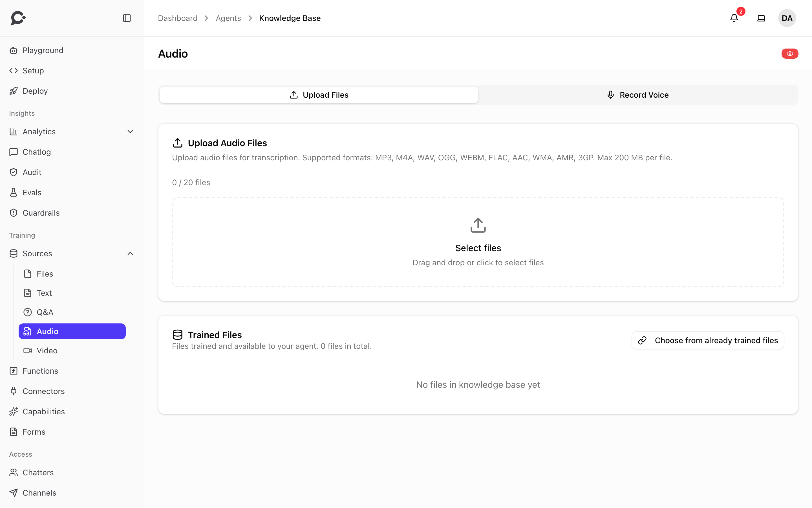Click the laptop device icon
Image resolution: width=812 pixels, height=508 pixels.
[x=761, y=18]
